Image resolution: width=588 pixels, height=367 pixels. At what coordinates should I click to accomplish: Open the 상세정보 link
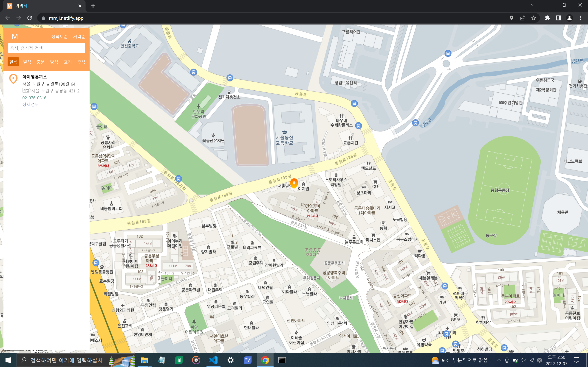click(31, 104)
